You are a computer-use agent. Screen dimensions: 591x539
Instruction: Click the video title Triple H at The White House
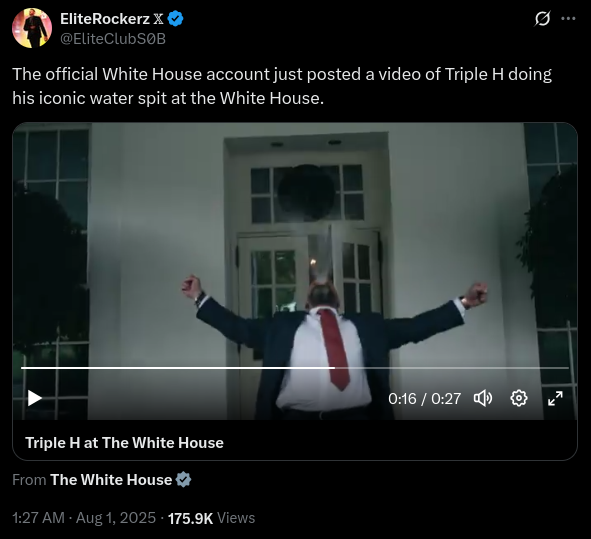[124, 443]
